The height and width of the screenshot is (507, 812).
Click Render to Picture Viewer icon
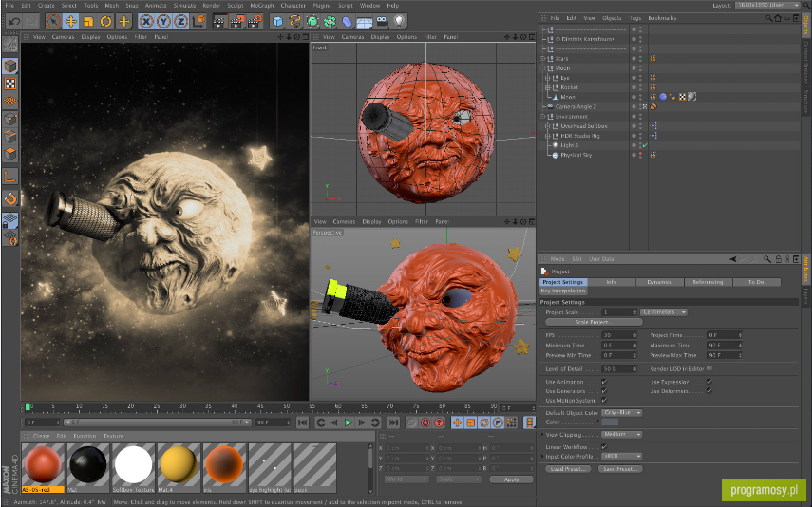237,21
